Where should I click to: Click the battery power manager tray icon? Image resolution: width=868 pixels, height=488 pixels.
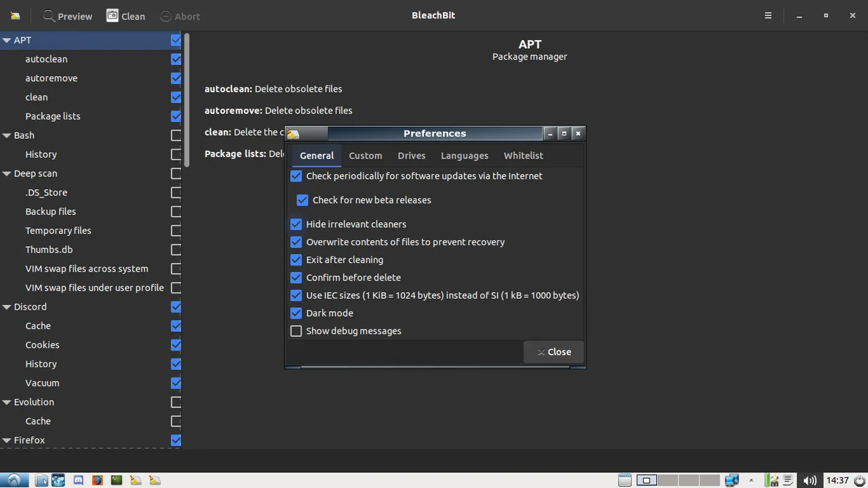(x=772, y=480)
